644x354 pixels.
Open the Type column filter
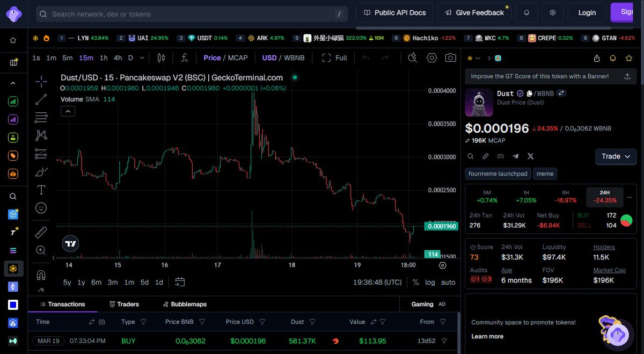click(x=143, y=322)
